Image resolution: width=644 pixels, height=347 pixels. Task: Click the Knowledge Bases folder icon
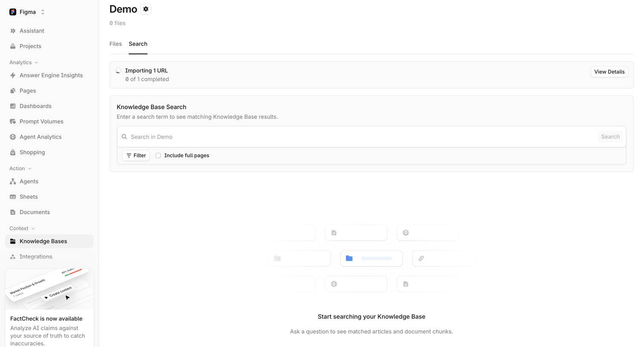pos(13,241)
